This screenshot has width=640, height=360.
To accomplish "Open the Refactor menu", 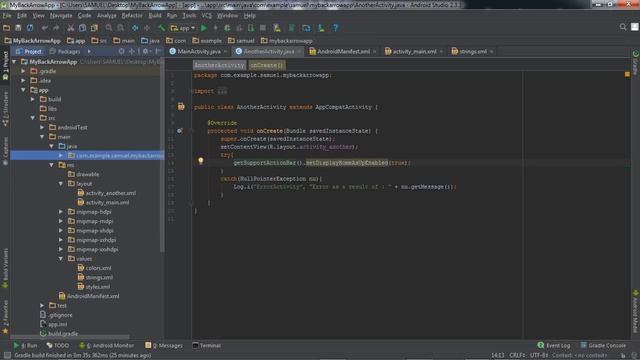I will click(132, 16).
